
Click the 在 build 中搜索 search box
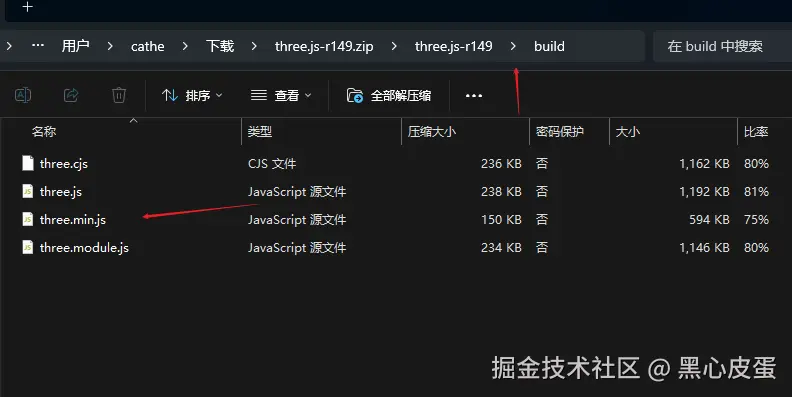[x=722, y=46]
